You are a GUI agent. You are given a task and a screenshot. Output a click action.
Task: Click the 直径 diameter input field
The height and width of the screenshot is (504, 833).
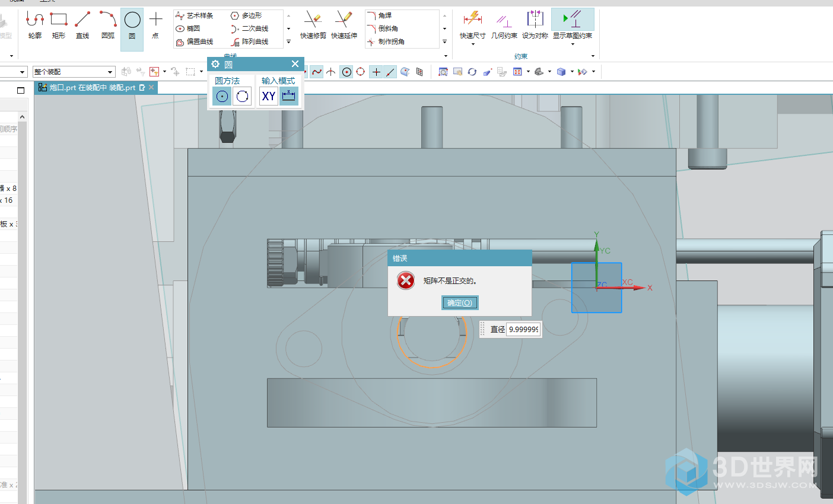click(523, 329)
